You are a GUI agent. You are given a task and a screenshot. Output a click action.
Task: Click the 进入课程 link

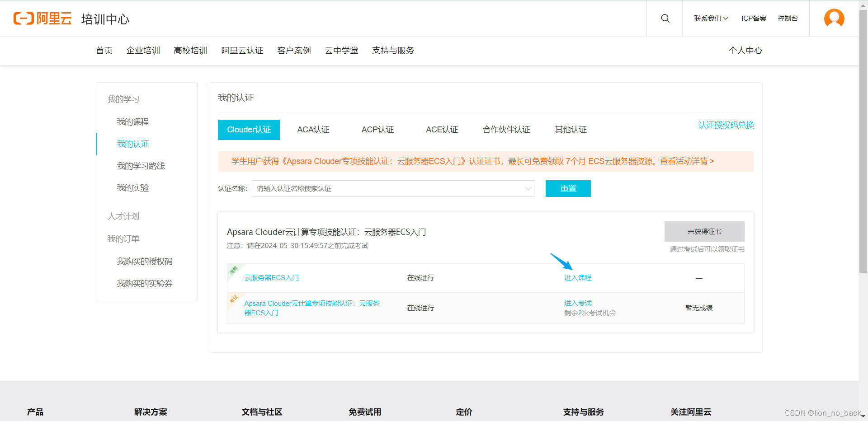tap(578, 278)
